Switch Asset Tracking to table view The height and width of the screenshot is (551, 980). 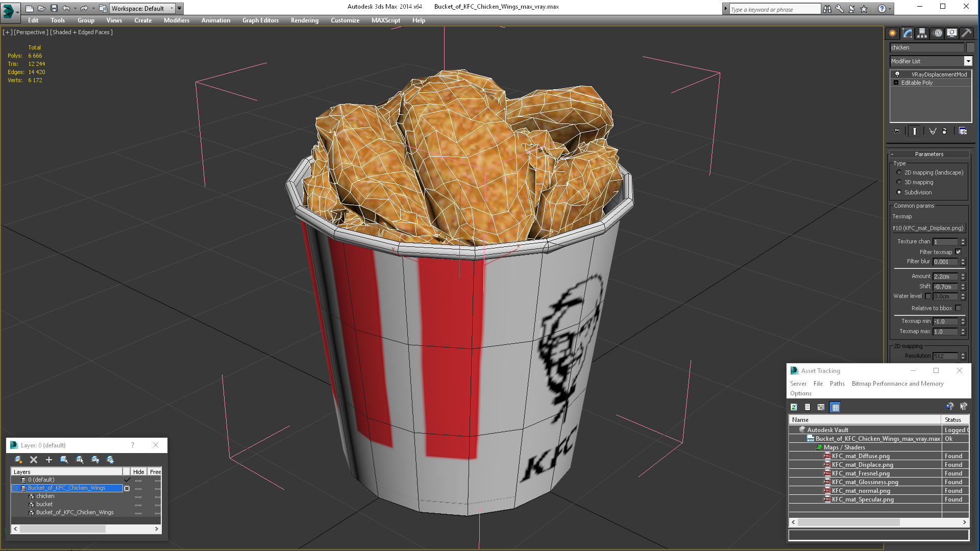836,407
